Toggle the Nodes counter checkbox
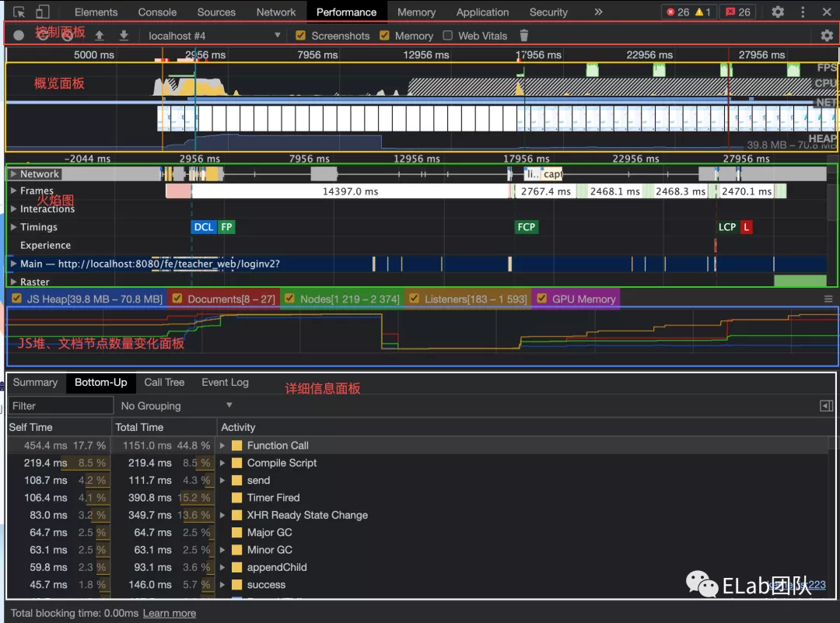 289,299
